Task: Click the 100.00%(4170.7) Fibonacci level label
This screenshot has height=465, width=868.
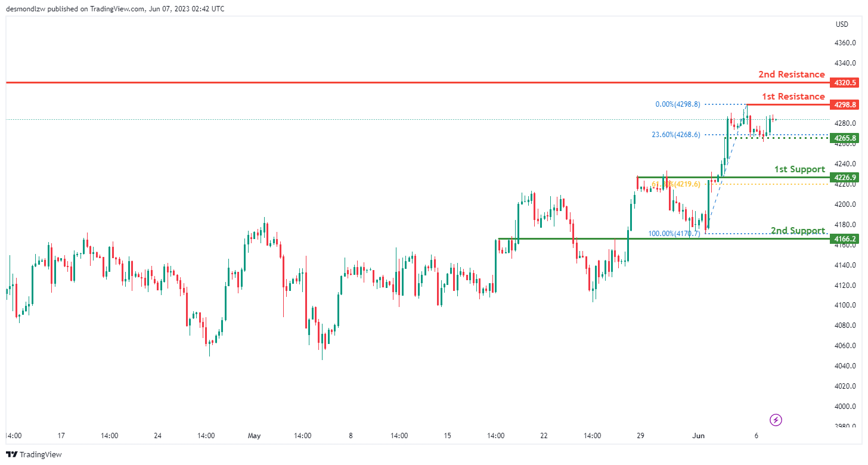Action: tap(674, 234)
